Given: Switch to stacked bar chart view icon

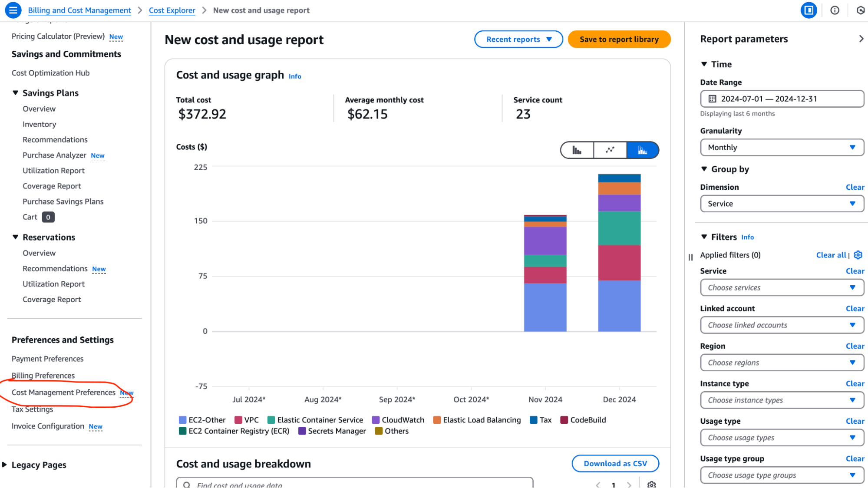Looking at the screenshot, I should pos(643,150).
